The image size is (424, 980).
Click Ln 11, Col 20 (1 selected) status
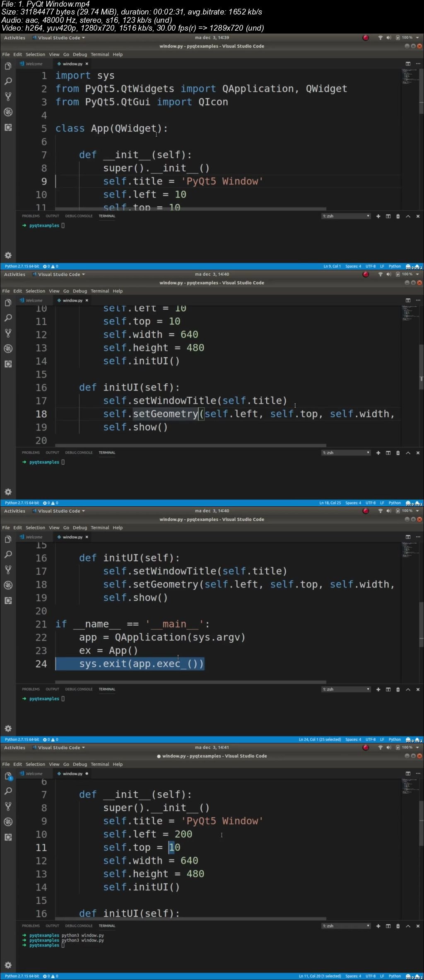tap(320, 976)
